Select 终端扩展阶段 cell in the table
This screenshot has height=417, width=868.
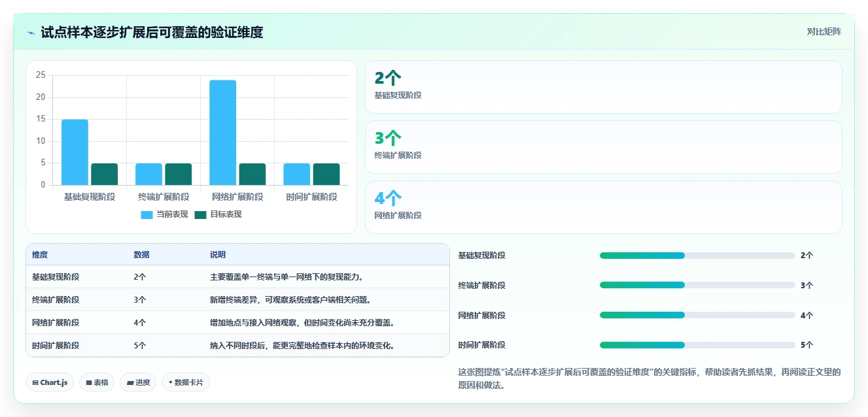[56, 300]
